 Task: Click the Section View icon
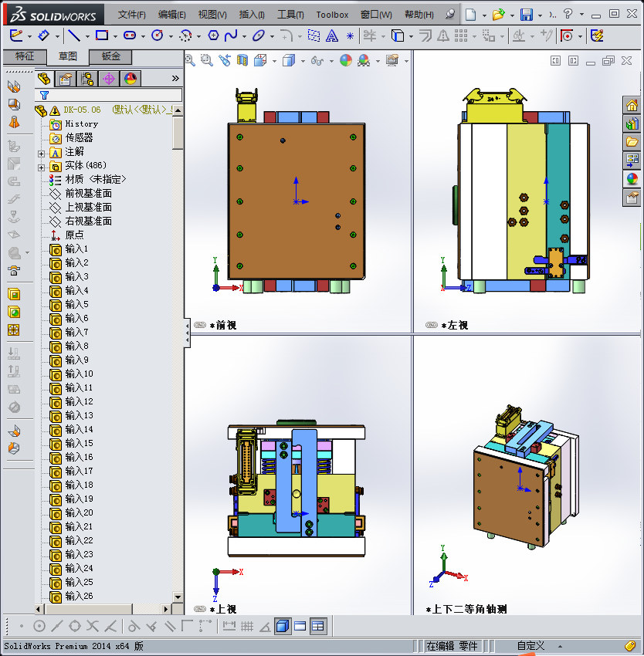(x=242, y=61)
